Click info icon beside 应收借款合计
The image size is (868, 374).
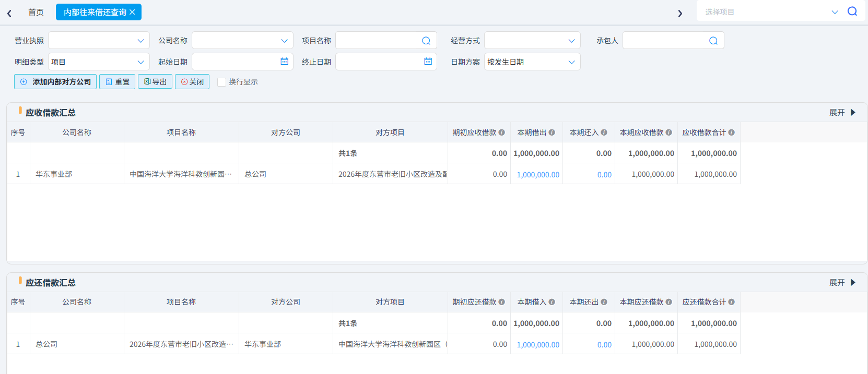732,132
